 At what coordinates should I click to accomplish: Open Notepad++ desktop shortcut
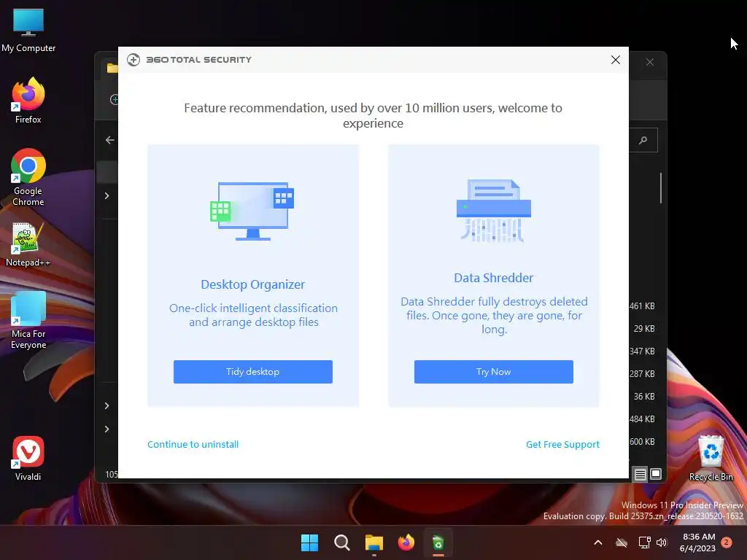point(28,244)
